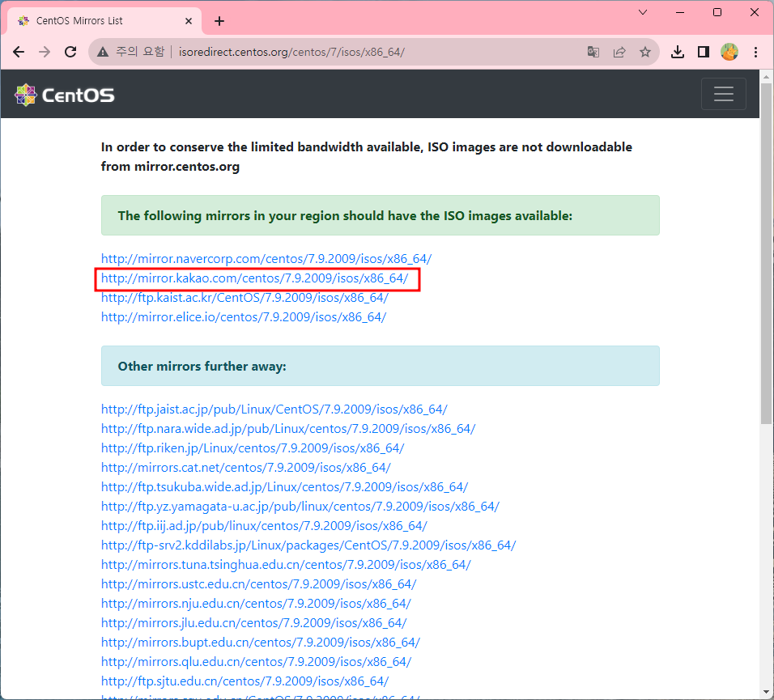Image resolution: width=774 pixels, height=700 pixels.
Task: Click the address bar URL field
Action: point(375,52)
